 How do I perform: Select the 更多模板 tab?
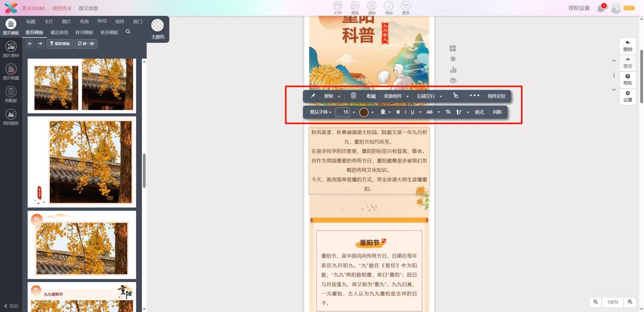[109, 32]
